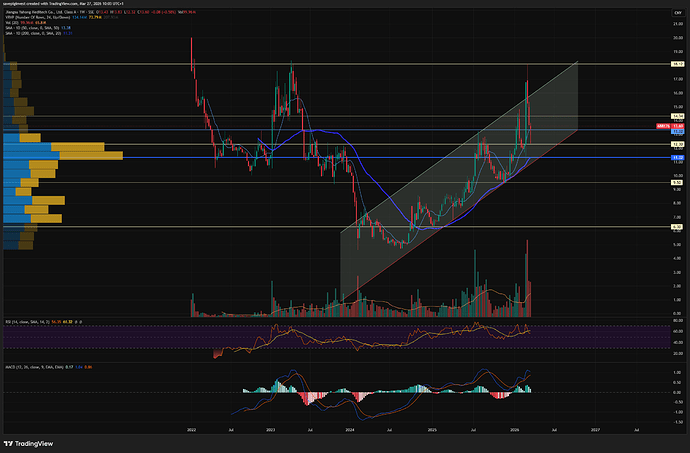Image resolution: width=690 pixels, height=453 pixels.
Task: Select the Vol (20) indicator legend
Action: [18, 21]
